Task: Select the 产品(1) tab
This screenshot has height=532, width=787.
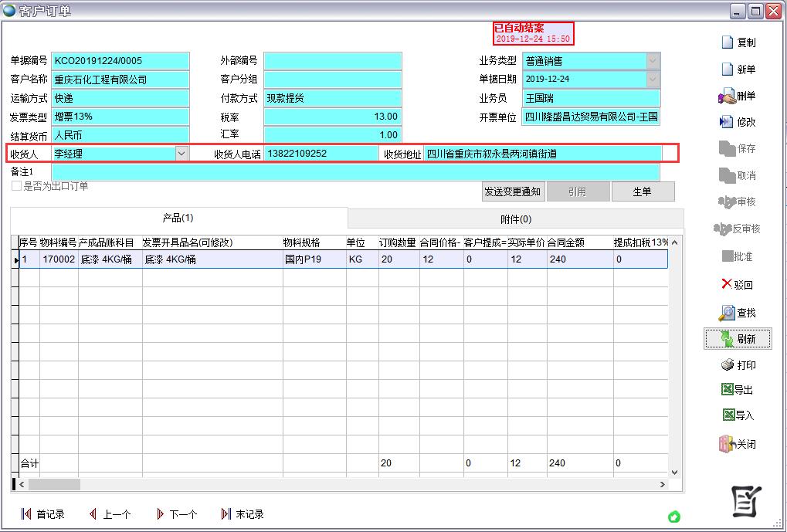Action: (x=178, y=219)
